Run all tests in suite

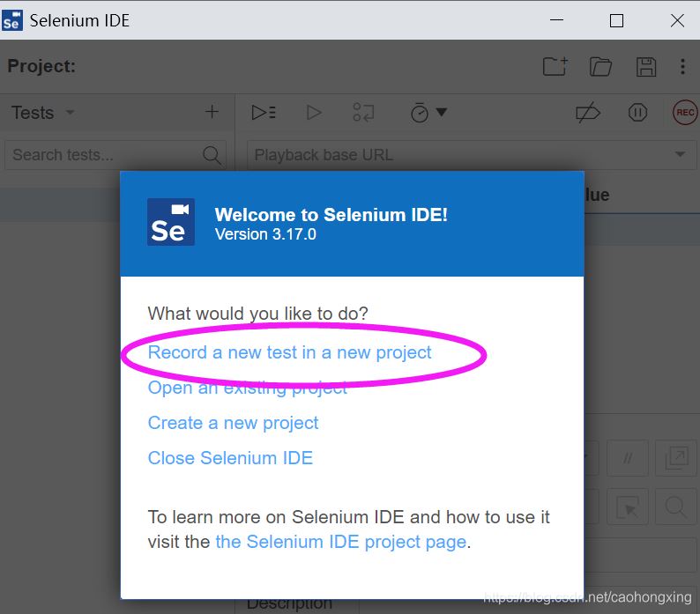264,113
